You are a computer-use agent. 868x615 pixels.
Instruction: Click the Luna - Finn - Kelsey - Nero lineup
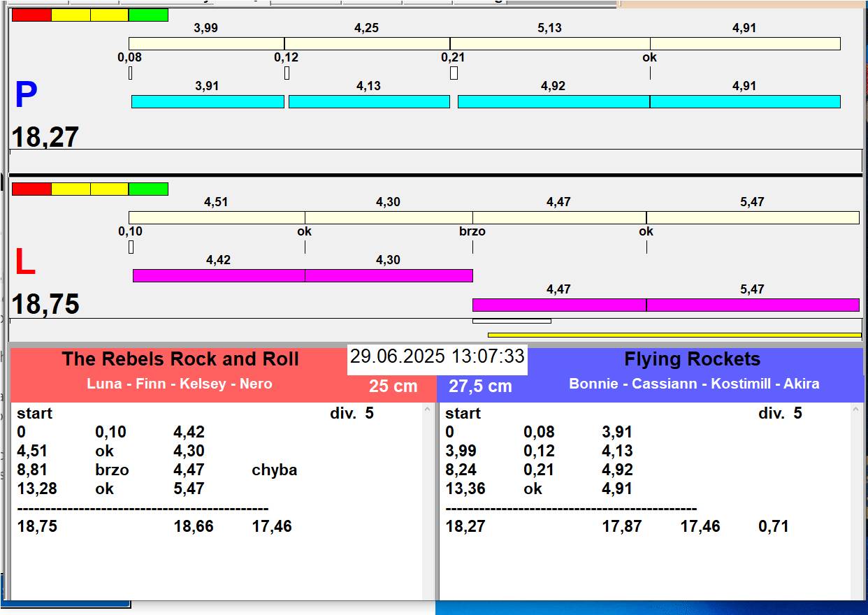pos(180,384)
